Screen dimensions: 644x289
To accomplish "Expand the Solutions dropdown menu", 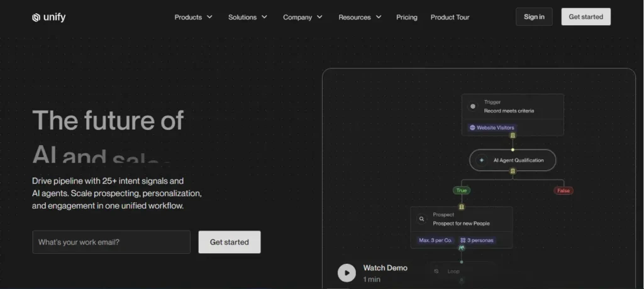I will click(247, 17).
